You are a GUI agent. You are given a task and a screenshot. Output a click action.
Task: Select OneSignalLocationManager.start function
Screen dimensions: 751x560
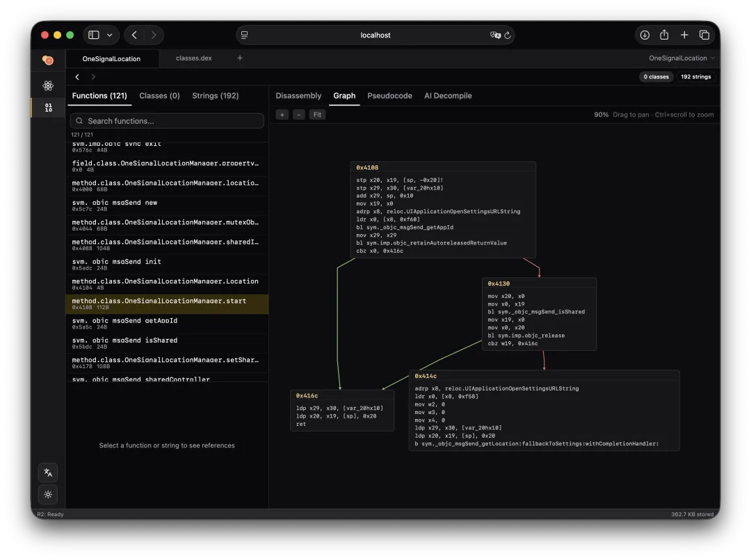pyautogui.click(x=167, y=304)
